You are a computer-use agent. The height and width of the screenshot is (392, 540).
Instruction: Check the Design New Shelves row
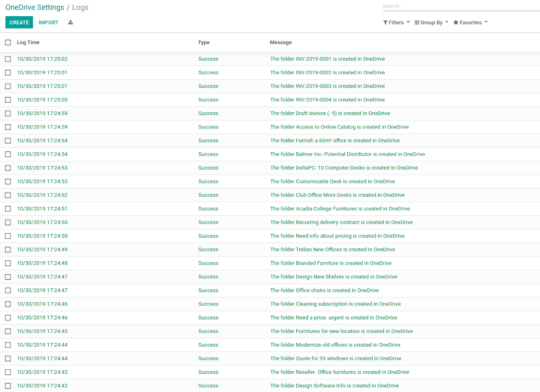(8, 277)
